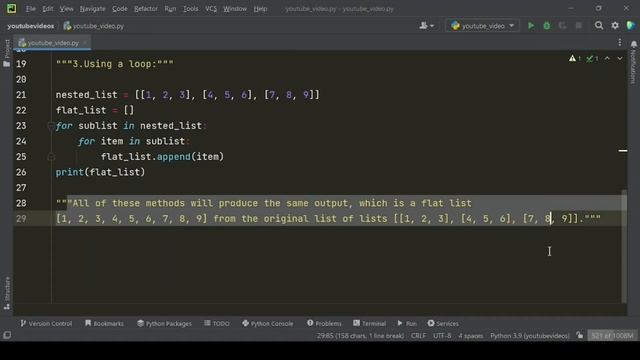640x360 pixels.
Task: Click the green checkmark typo indicator
Action: tap(592, 59)
